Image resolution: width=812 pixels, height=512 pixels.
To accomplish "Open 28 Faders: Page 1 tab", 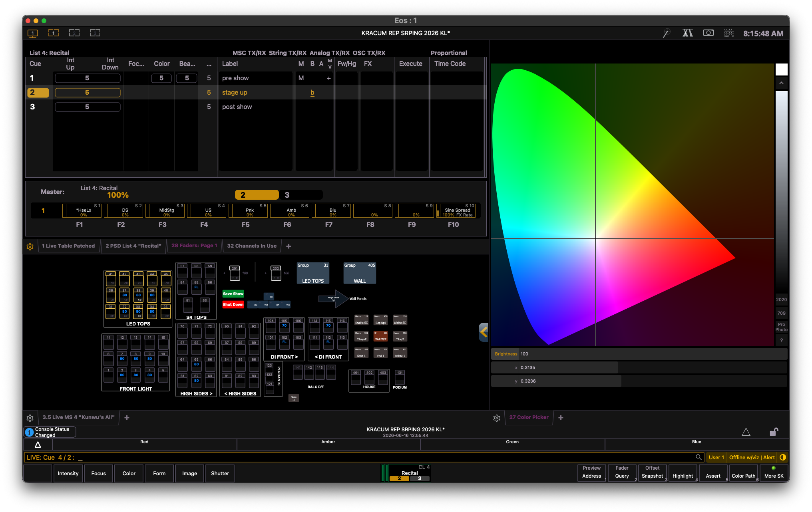I will [x=194, y=246].
